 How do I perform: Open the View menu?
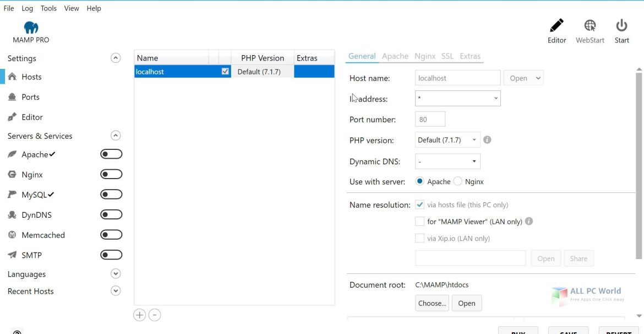click(x=72, y=8)
